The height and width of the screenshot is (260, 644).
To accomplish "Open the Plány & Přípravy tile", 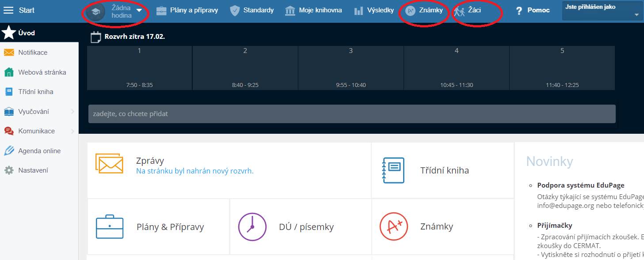I will [x=158, y=227].
